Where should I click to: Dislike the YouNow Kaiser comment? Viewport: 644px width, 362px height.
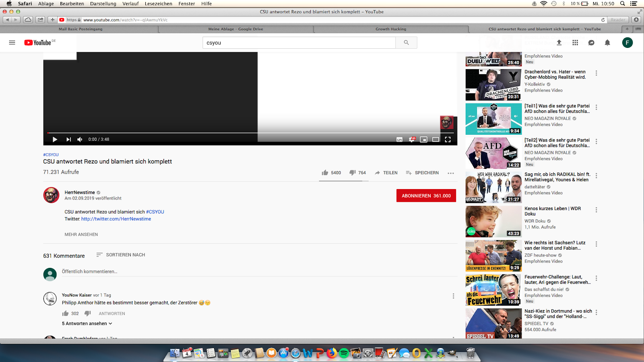point(87,313)
